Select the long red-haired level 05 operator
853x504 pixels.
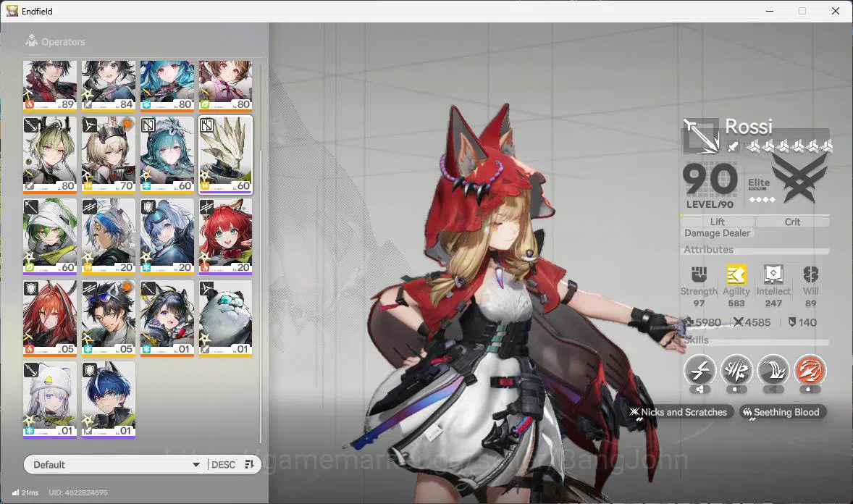pos(50,318)
